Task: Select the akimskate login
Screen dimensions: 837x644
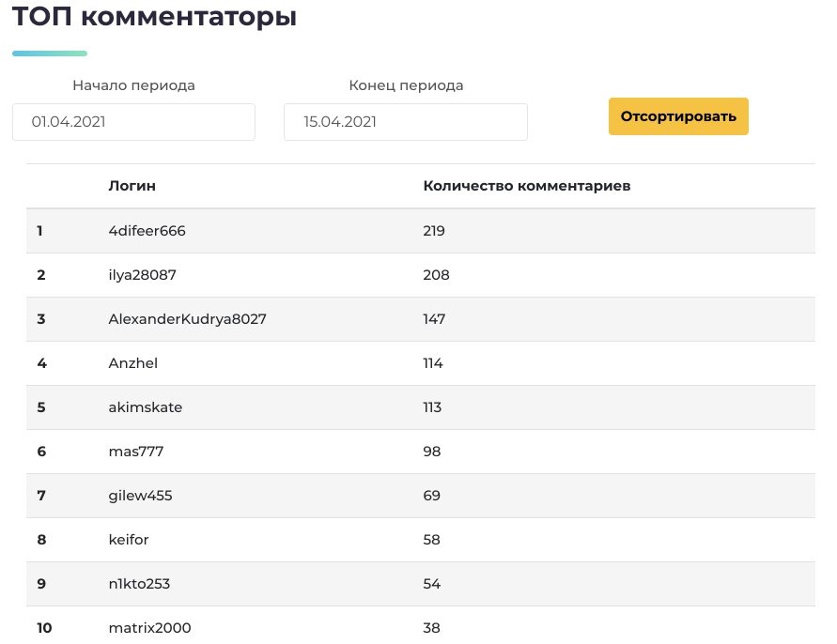Action: [x=146, y=407]
